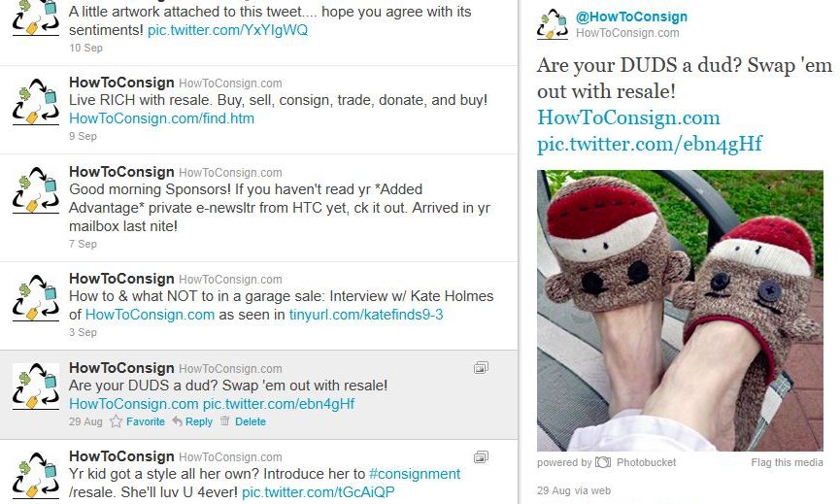Viewport: 840px width, 504px height.
Task: Follow tinyurl.com/katefinds9-3 link
Action: tap(366, 315)
